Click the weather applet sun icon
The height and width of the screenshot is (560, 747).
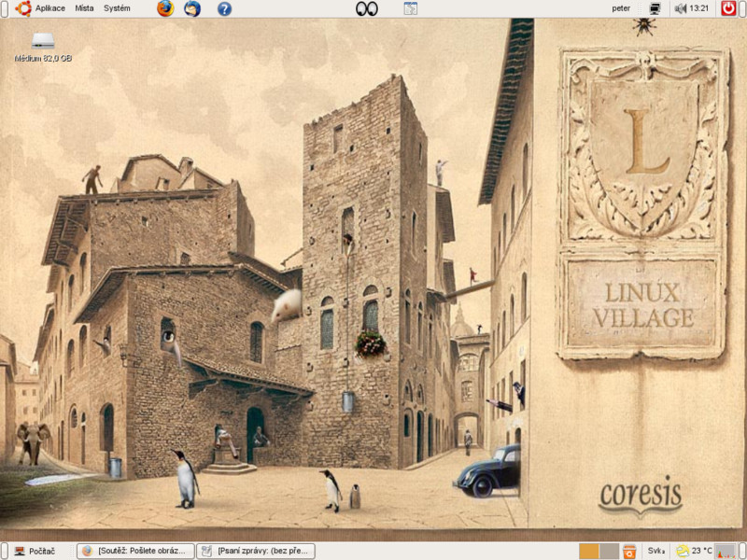[x=683, y=552]
